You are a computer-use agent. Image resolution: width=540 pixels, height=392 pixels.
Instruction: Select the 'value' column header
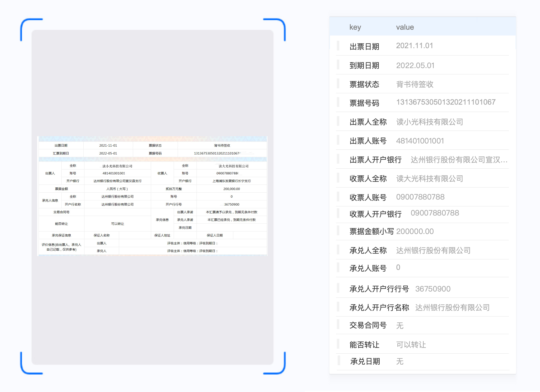click(x=405, y=27)
